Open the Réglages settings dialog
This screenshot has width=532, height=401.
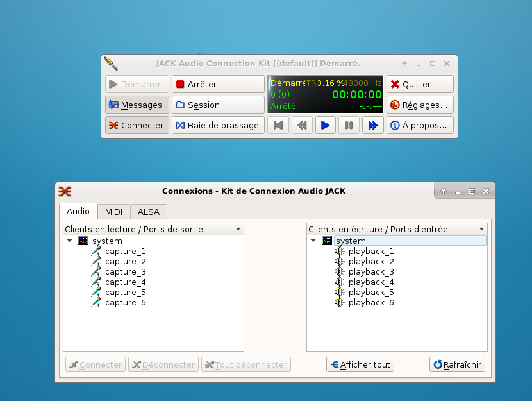(420, 105)
